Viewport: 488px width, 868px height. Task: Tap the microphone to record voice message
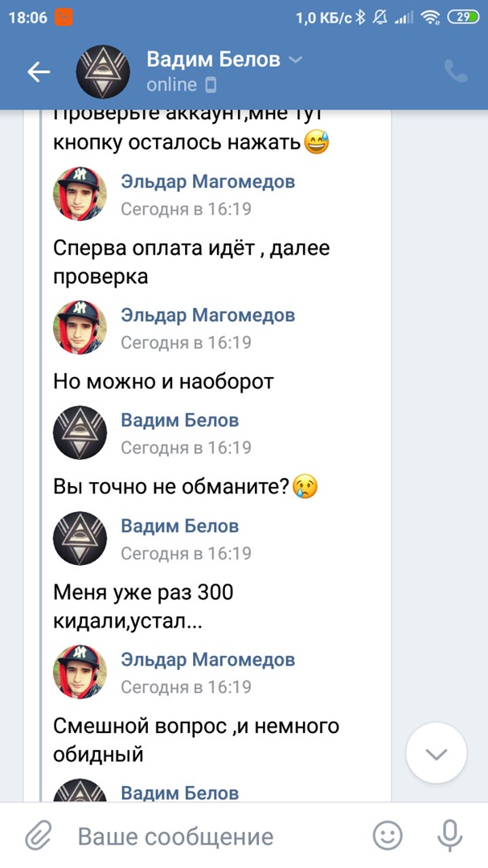[449, 836]
